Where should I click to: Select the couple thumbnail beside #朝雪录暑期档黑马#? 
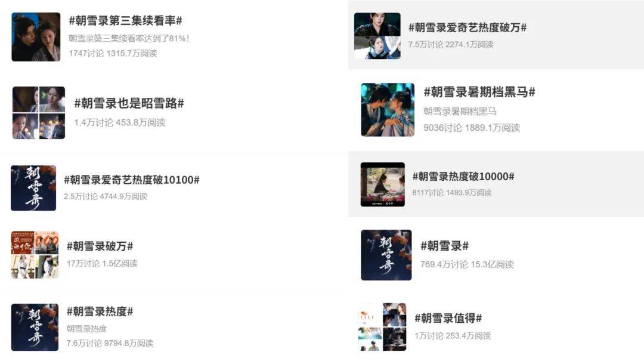[388, 110]
